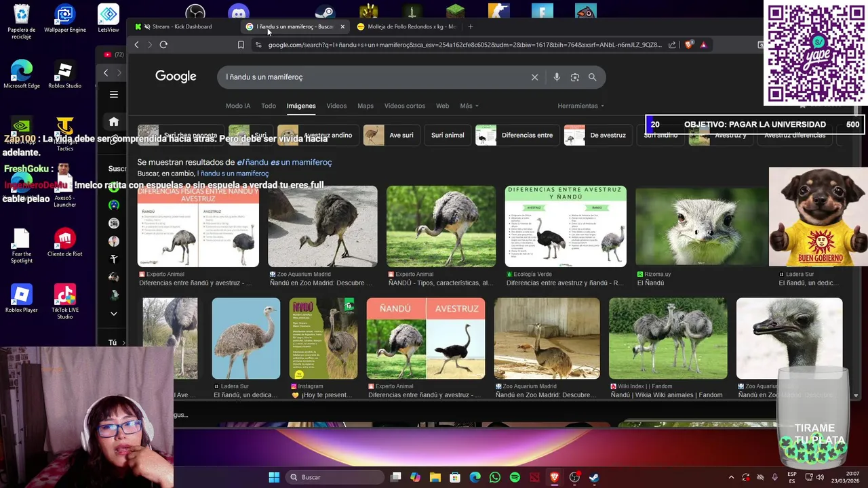
Task: Open WhatsApp from the taskbar
Action: [495, 477]
